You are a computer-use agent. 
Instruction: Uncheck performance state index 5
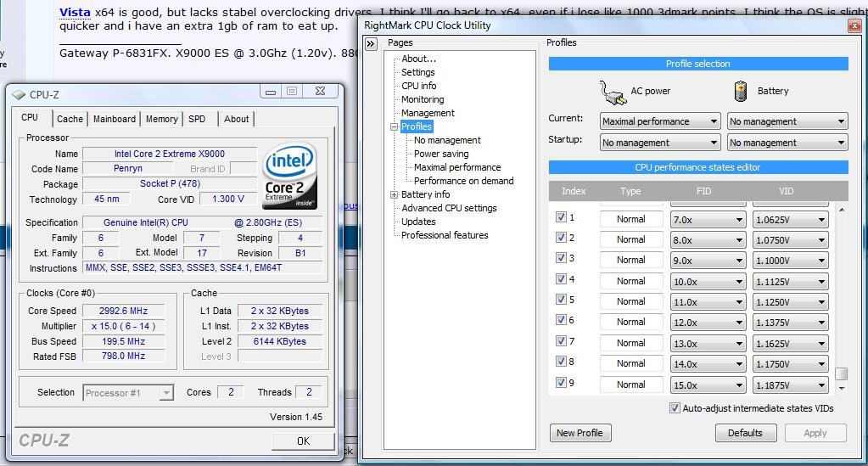(561, 300)
